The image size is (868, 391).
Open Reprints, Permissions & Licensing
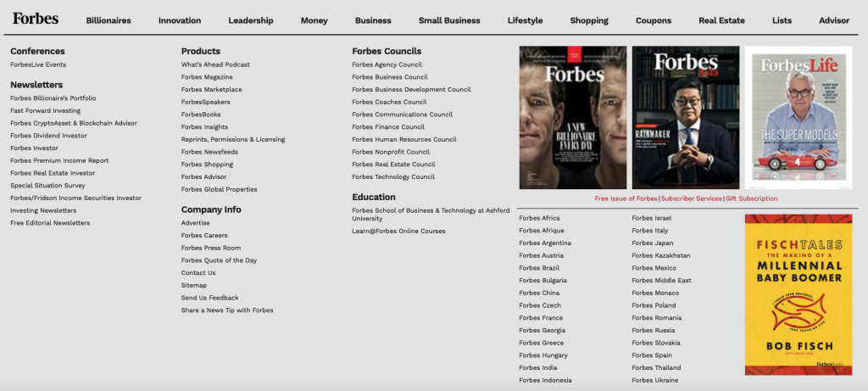click(x=233, y=140)
